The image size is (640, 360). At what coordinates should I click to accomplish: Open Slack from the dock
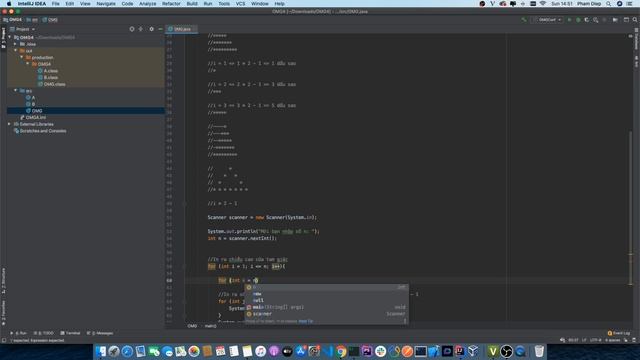point(380,351)
